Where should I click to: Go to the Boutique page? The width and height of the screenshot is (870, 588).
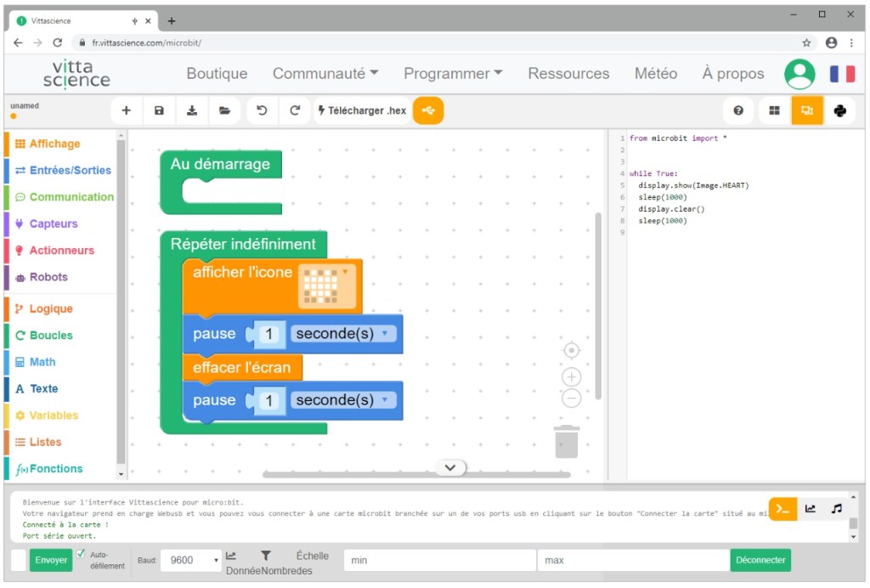click(217, 74)
